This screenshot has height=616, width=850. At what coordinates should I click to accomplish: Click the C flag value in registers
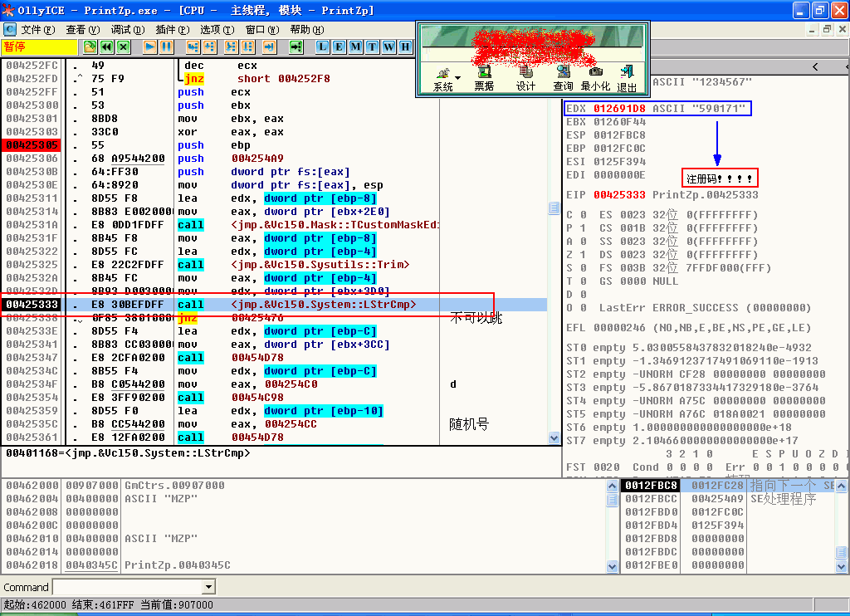(583, 215)
